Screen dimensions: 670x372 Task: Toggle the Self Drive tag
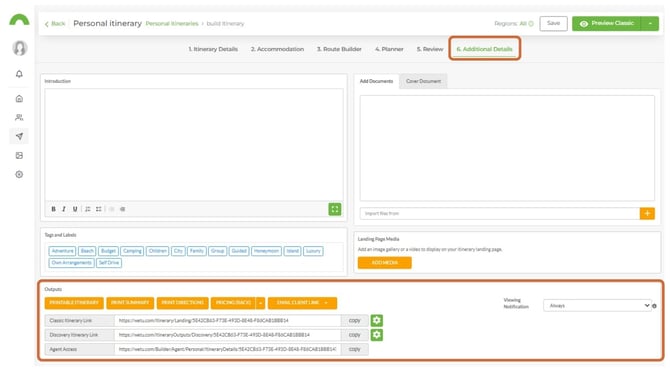109,263
